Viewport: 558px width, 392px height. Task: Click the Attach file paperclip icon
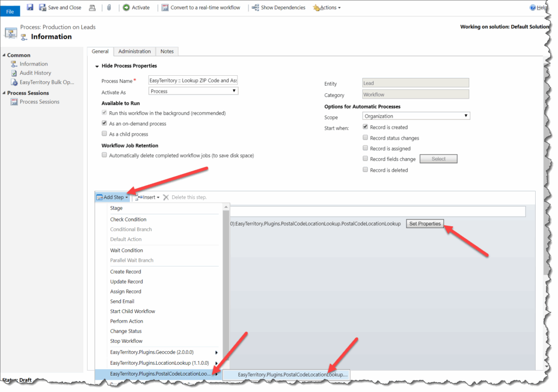[110, 7]
